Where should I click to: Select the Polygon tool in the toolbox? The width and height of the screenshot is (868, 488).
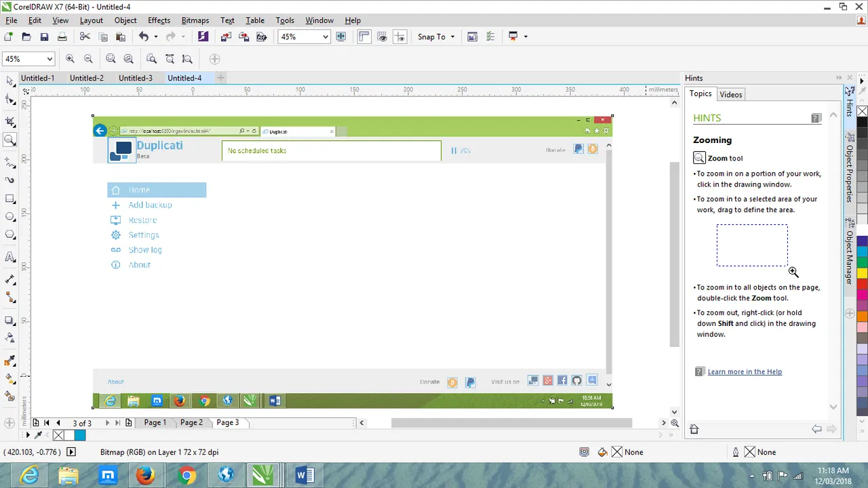10,235
